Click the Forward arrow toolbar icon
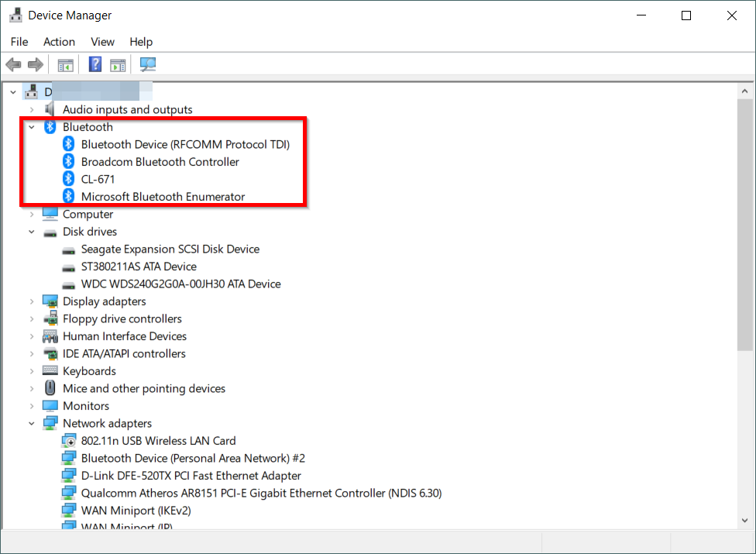This screenshot has height=554, width=756. pos(35,64)
